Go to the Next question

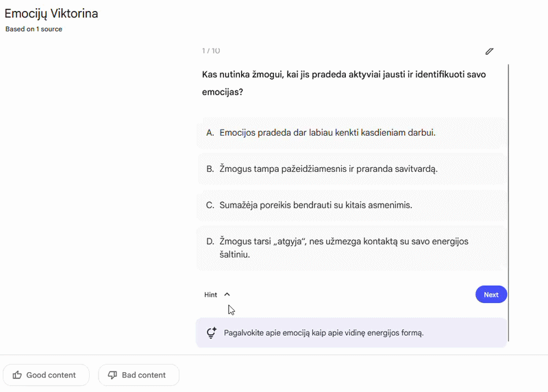tap(490, 295)
